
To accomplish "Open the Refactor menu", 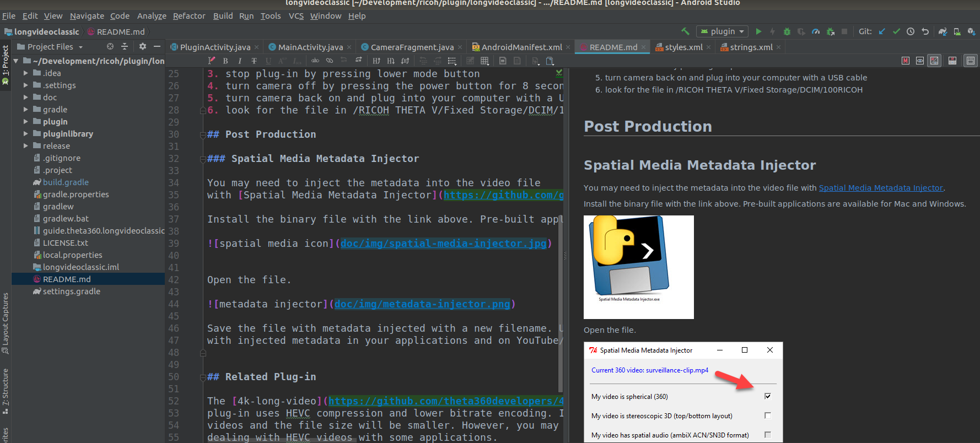I will (189, 16).
